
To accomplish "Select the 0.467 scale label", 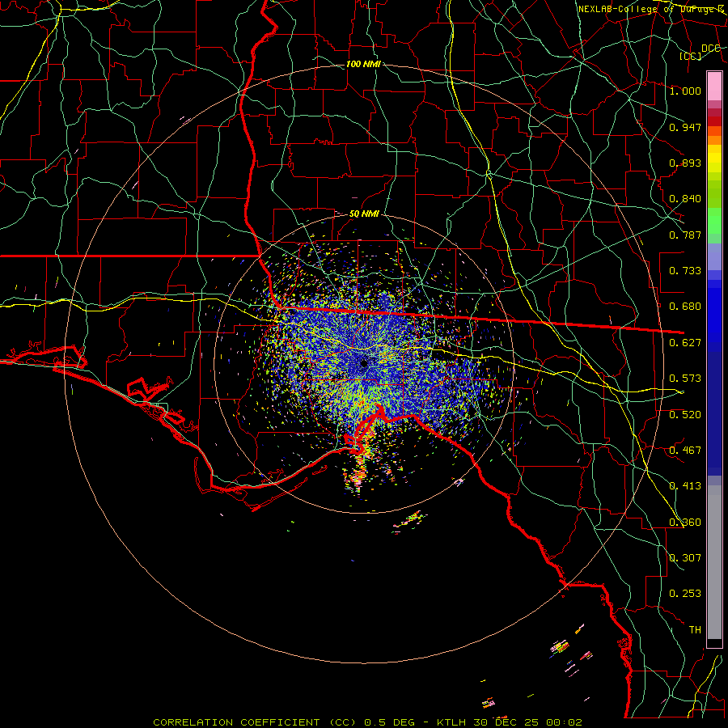I will [685, 451].
